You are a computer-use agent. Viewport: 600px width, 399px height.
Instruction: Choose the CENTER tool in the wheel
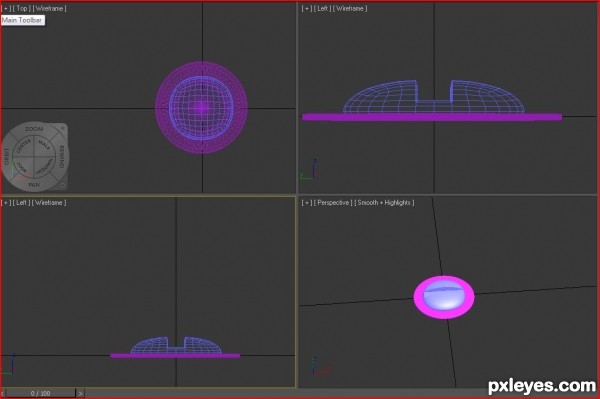click(x=23, y=145)
